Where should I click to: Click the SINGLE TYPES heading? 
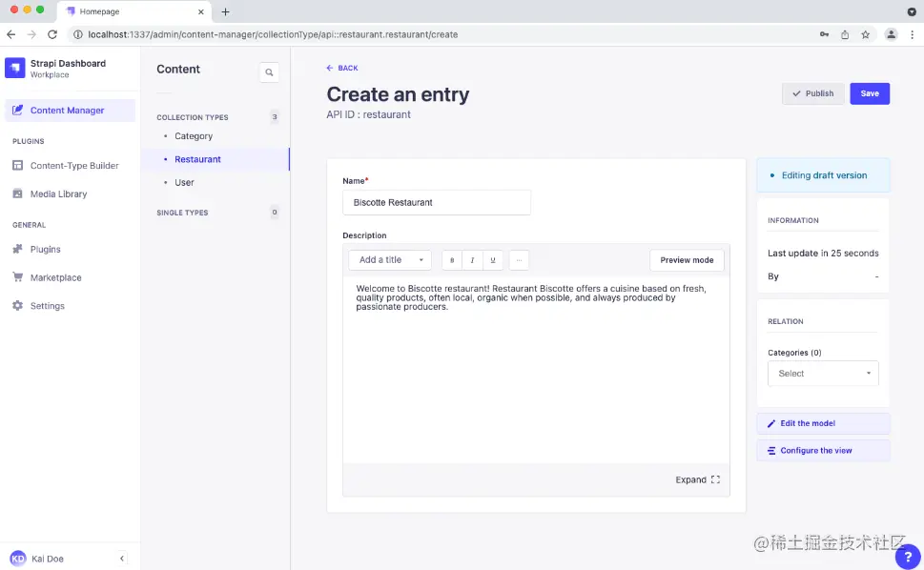tap(182, 213)
